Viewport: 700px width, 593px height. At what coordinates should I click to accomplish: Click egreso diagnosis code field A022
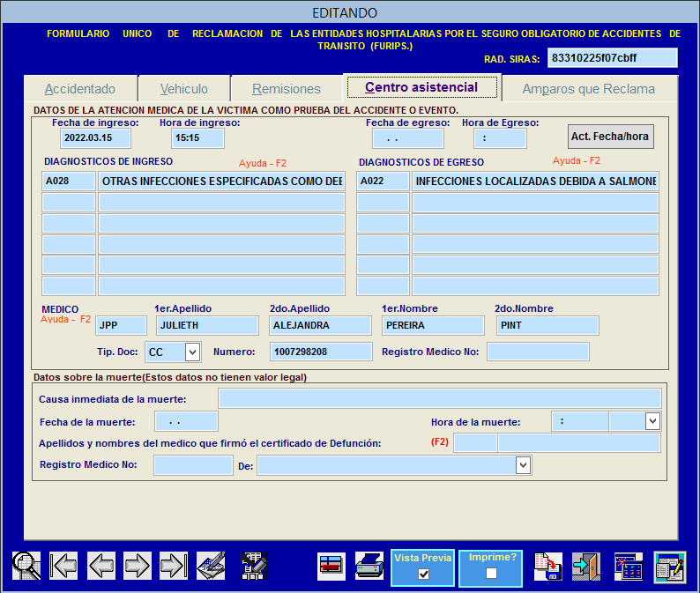tap(383, 182)
